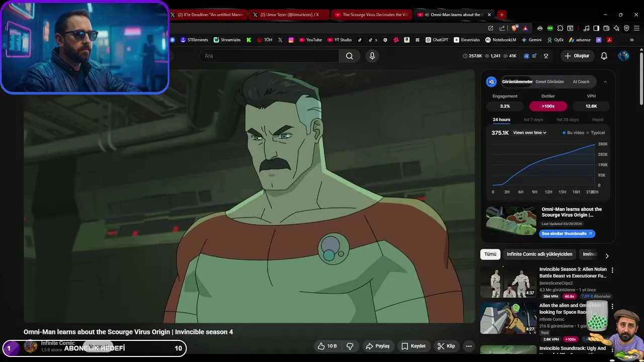644x362 pixels.
Task: Open the browser extensions puzzle icon
Action: pos(560,28)
